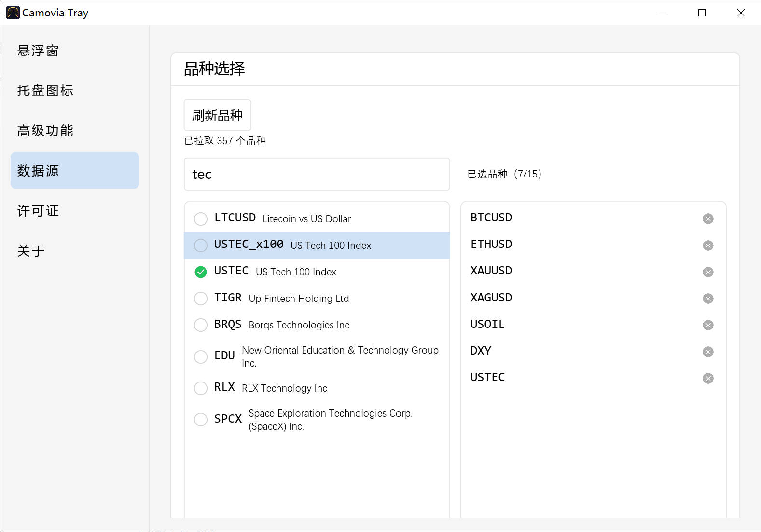Click the 刷新品种 button
The width and height of the screenshot is (761, 532).
tap(218, 115)
